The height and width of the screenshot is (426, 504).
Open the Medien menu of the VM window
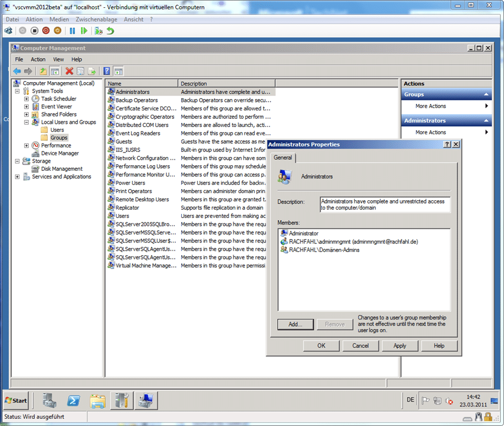59,19
